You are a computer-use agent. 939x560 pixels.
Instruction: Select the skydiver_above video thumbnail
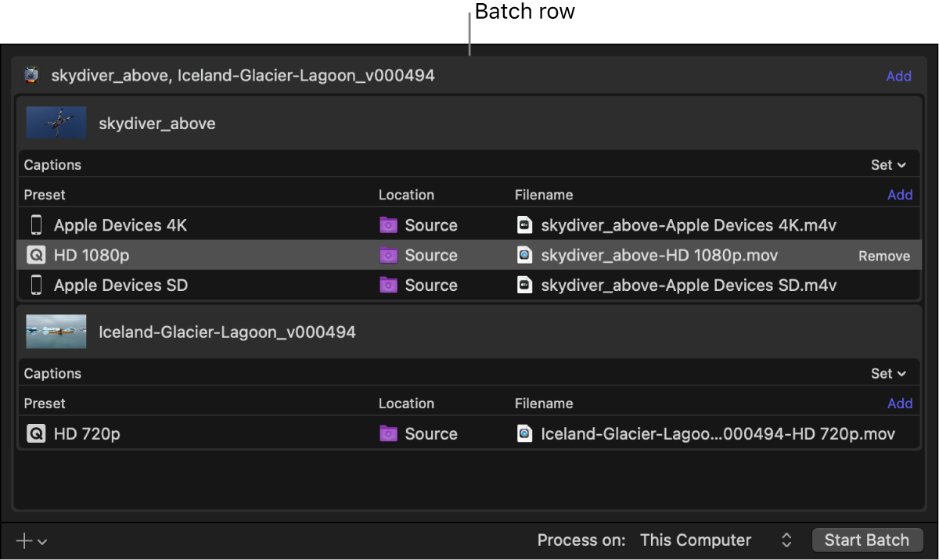[56, 123]
